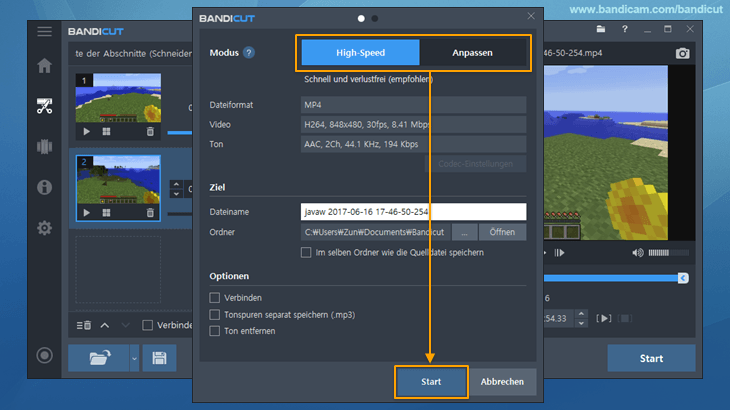730x410 pixels.
Task: Select segment 1 thumbnail
Action: [118, 98]
